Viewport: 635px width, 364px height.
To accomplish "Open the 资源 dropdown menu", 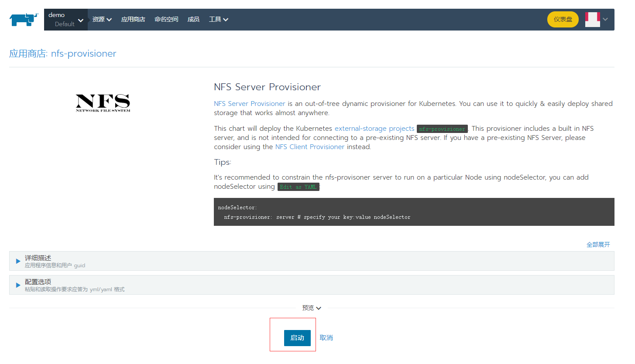I will click(102, 19).
